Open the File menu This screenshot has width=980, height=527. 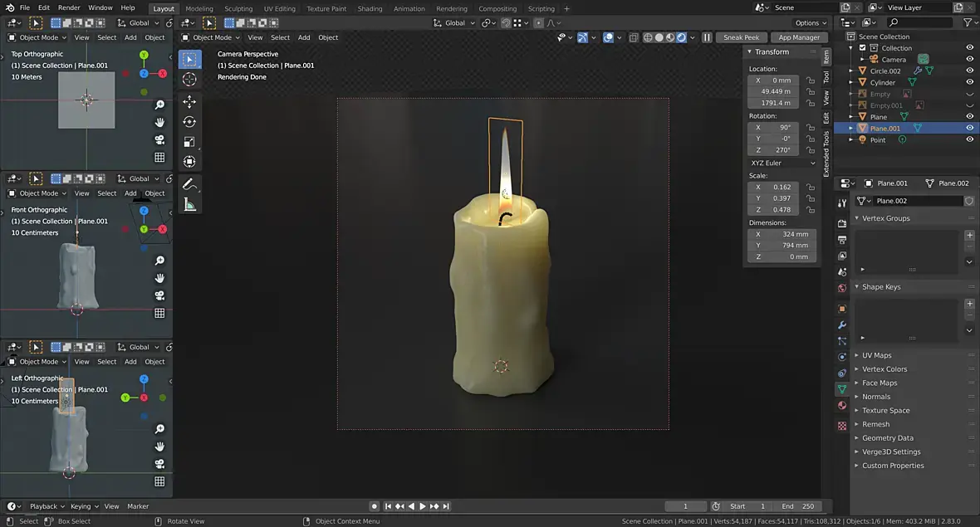[x=24, y=7]
